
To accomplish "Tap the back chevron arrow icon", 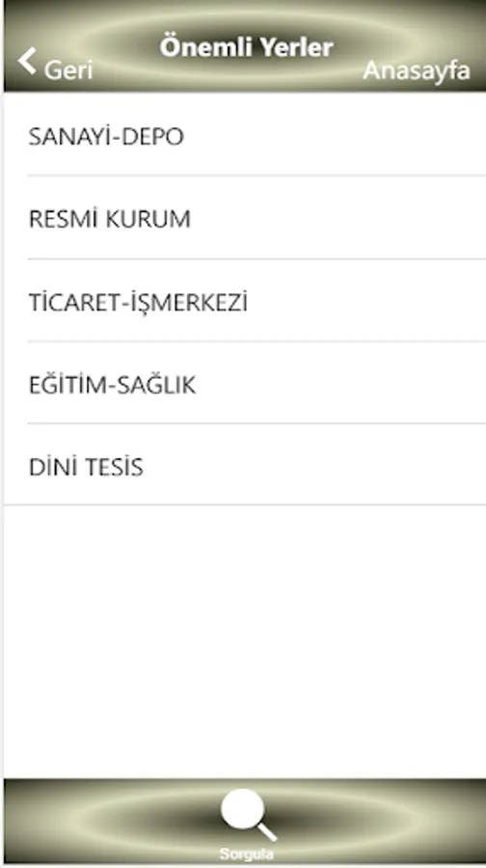I will point(27,61).
